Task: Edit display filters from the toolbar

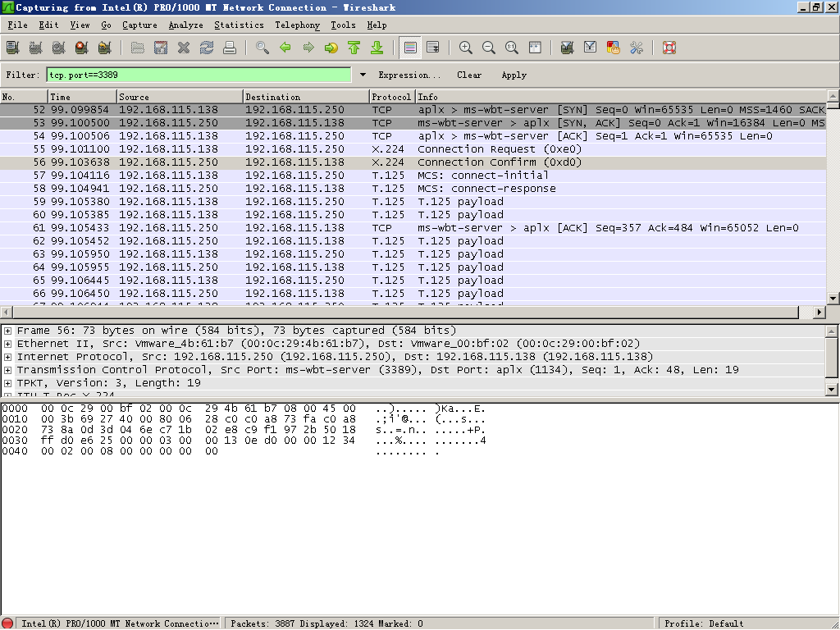Action: click(591, 48)
